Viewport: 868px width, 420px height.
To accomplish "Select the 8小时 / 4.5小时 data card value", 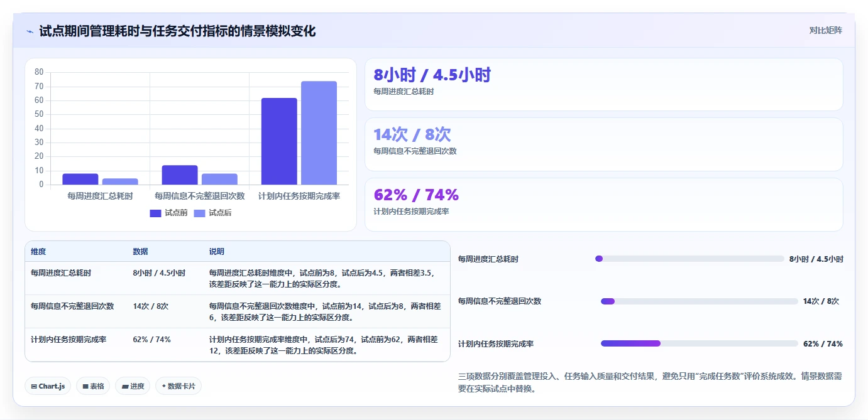I will (432, 75).
